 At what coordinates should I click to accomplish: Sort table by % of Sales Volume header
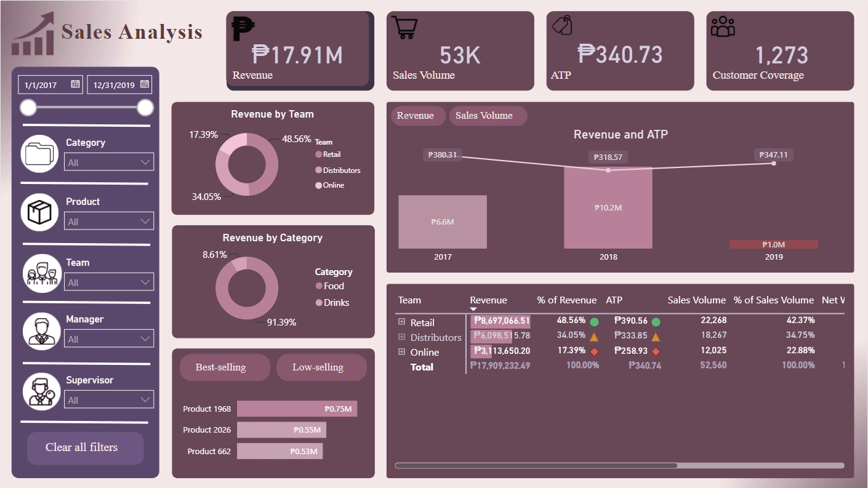[x=774, y=300]
